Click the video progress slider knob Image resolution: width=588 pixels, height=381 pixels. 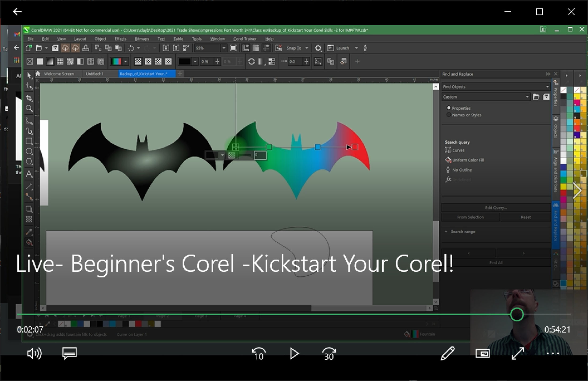coord(516,314)
